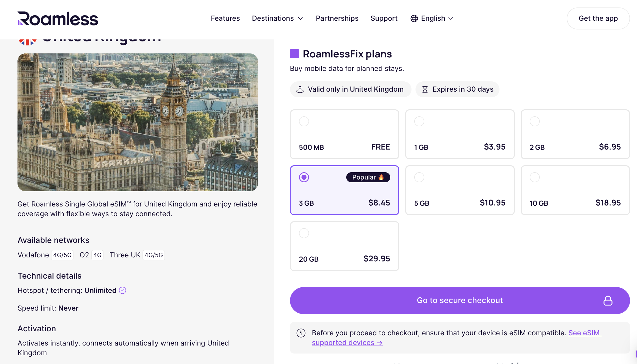Click the purple RoamlessFix square icon
The height and width of the screenshot is (364, 637).
pos(294,54)
